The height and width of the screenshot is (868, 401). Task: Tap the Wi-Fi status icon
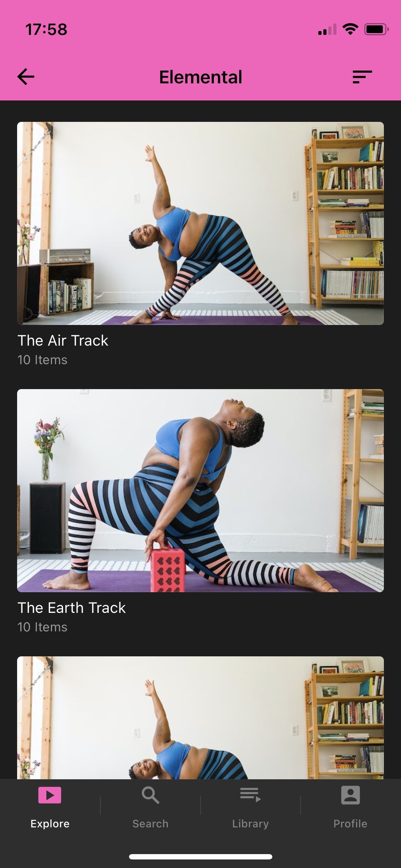tap(350, 29)
